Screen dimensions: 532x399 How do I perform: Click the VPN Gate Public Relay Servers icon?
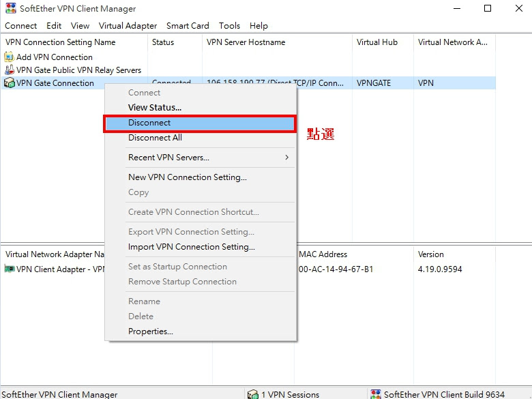[x=9, y=70]
